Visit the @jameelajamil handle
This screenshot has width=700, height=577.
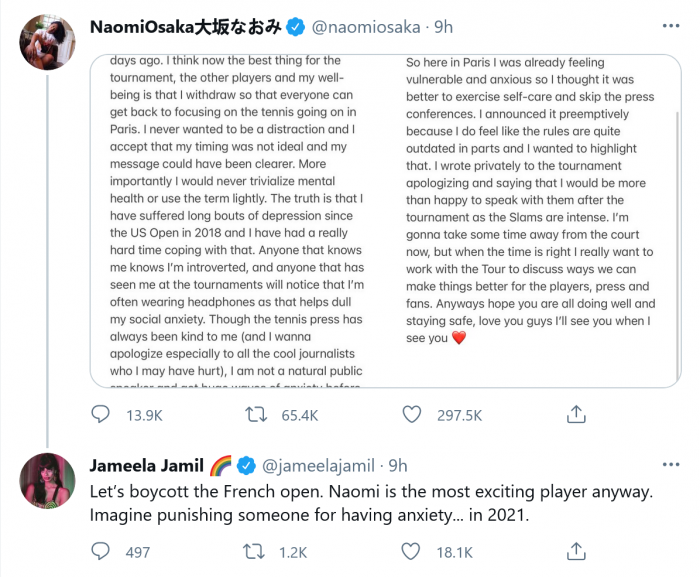pos(322,466)
